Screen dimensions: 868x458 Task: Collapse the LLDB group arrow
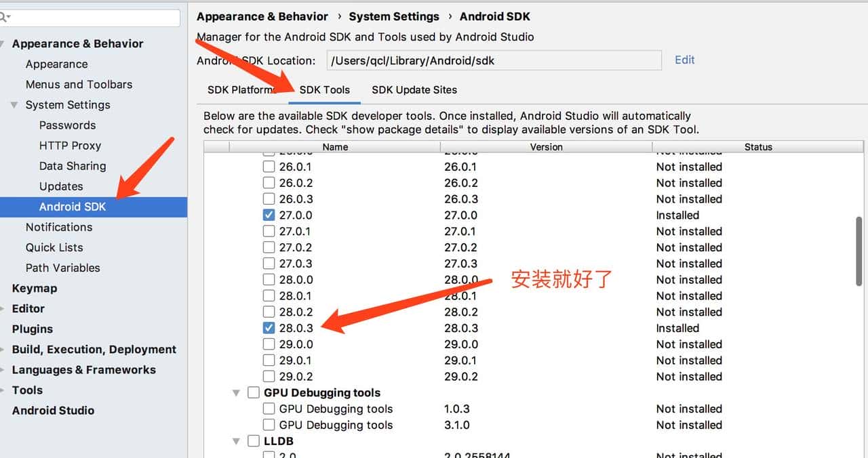click(237, 441)
